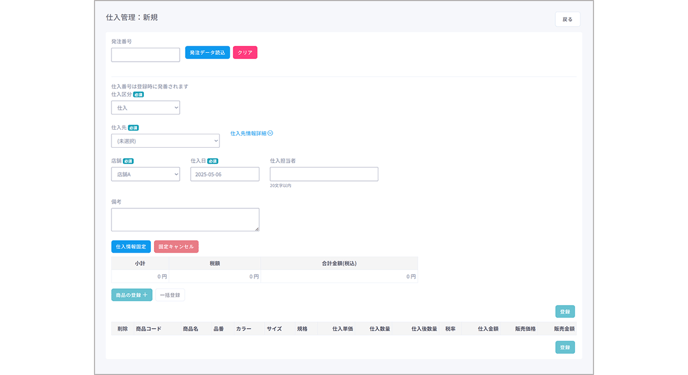Open the 仕入先 dropdown showing (未選択)
The image size is (688, 375).
[x=165, y=141]
